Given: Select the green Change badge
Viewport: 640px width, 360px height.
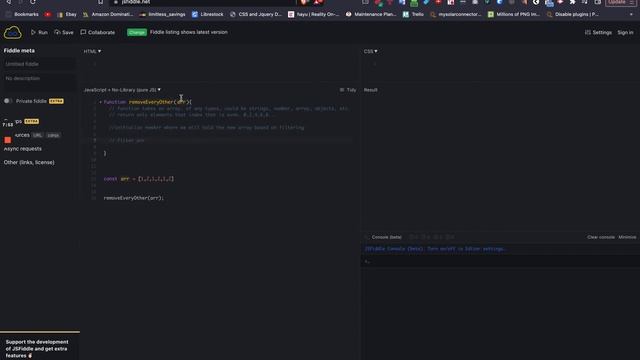Looking at the screenshot, I should click(x=137, y=32).
